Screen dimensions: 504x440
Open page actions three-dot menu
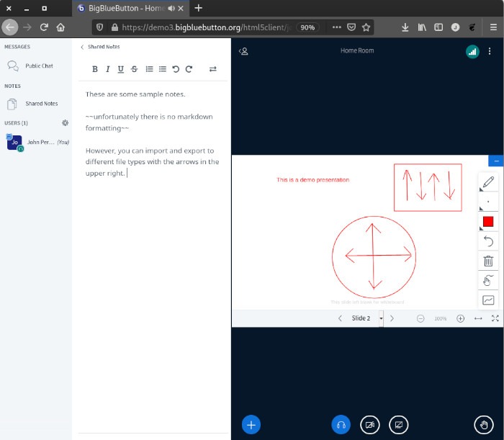tap(336, 27)
